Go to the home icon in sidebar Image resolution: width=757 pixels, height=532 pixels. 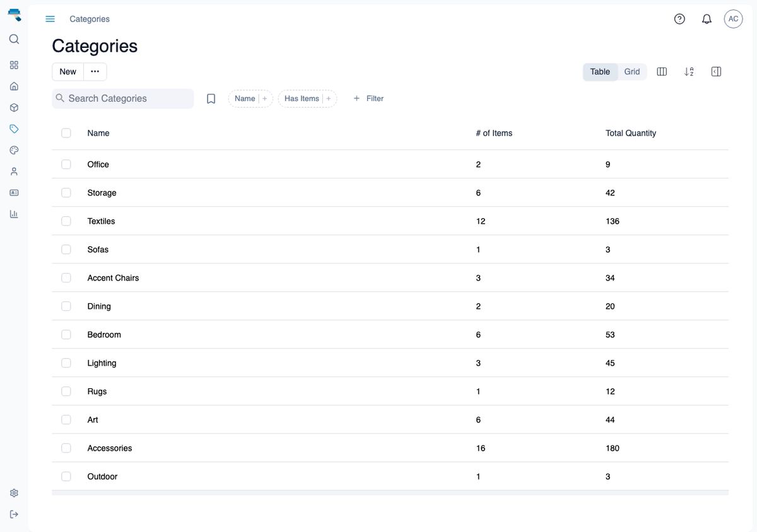point(14,86)
